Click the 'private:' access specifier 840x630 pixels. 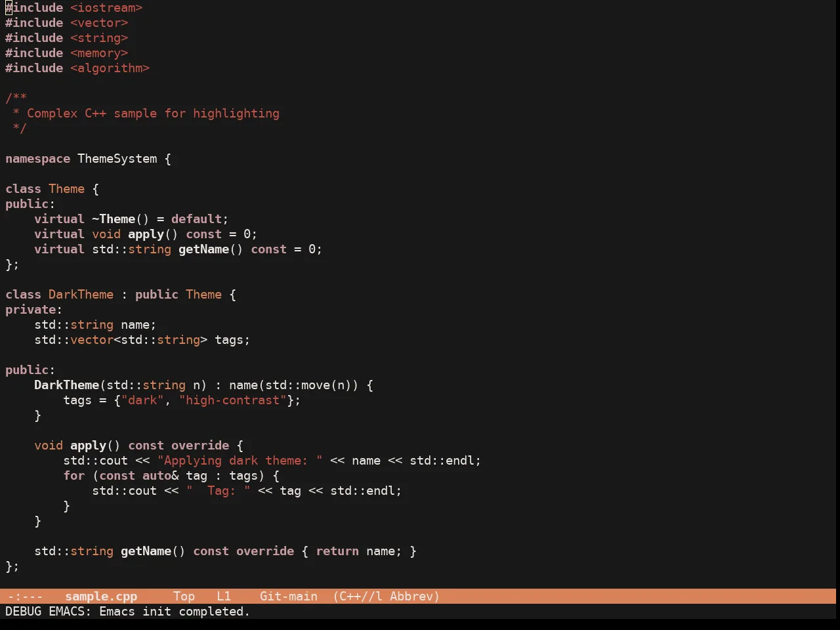point(34,310)
